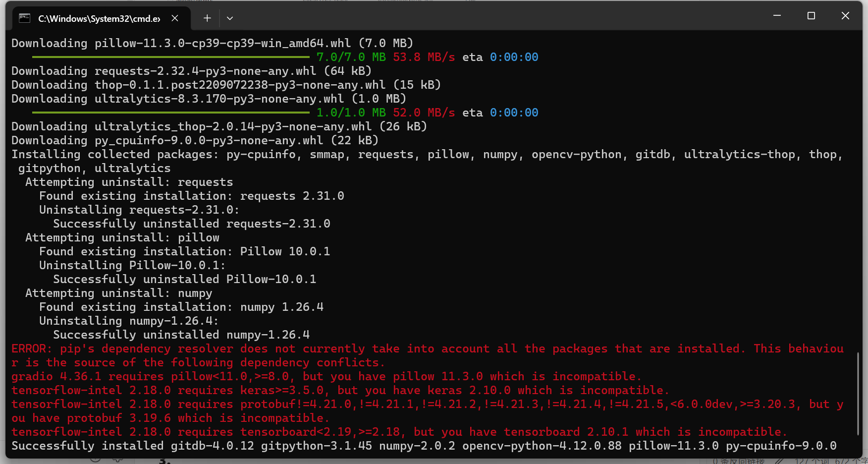Image resolution: width=868 pixels, height=464 pixels.
Task: Click 'Uninstalling Pillow-10.0.1:' line
Action: pos(133,265)
